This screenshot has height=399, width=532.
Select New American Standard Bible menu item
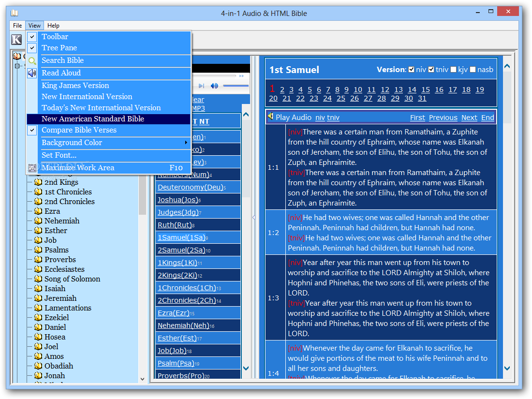pyautogui.click(x=108, y=119)
